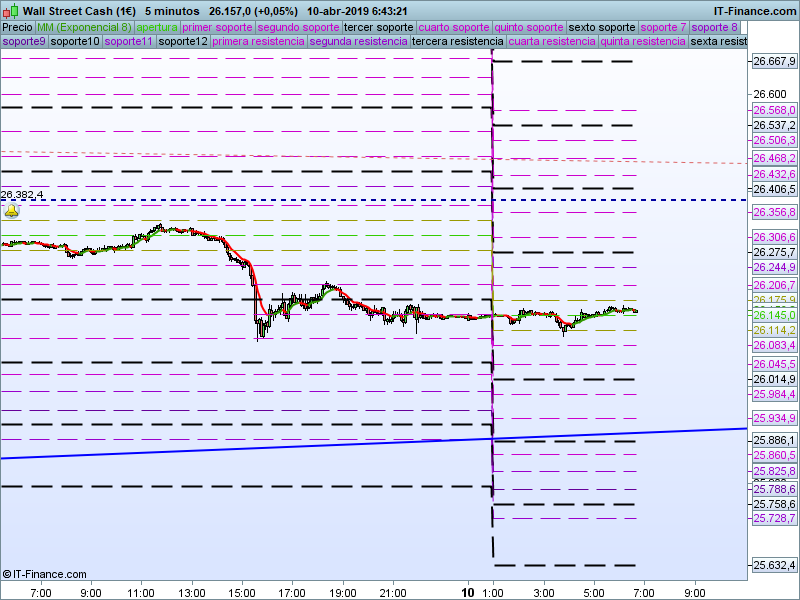Click the IT-Finance.com link at top right

click(755, 11)
